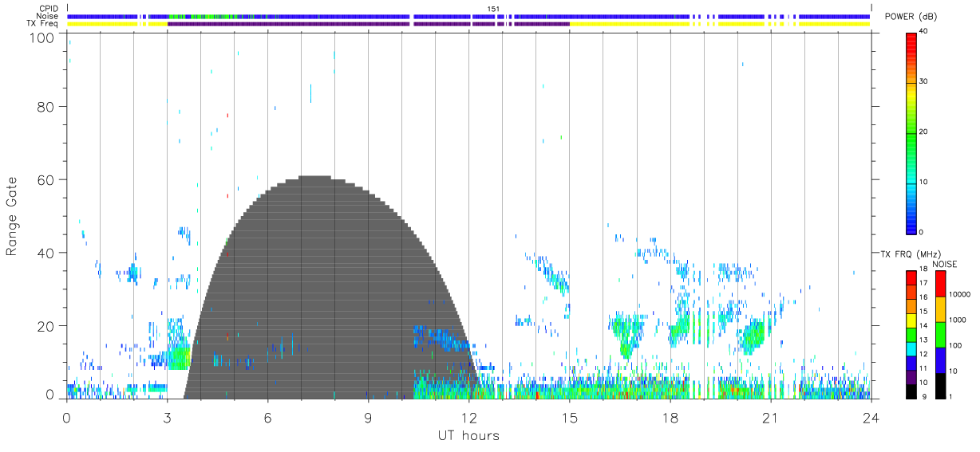
Task: Click the green segment of the Noise strip
Action: coord(204,16)
